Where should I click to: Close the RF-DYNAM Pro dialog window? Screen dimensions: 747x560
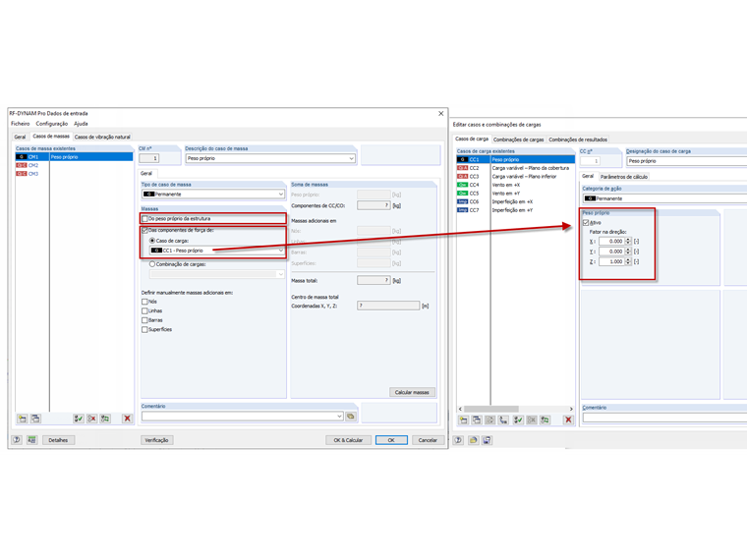440,113
